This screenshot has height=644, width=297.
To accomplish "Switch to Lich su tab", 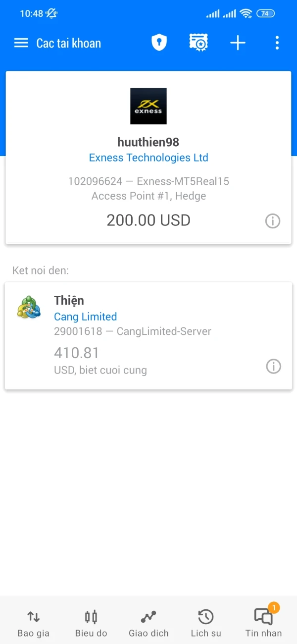I will 206,623.
